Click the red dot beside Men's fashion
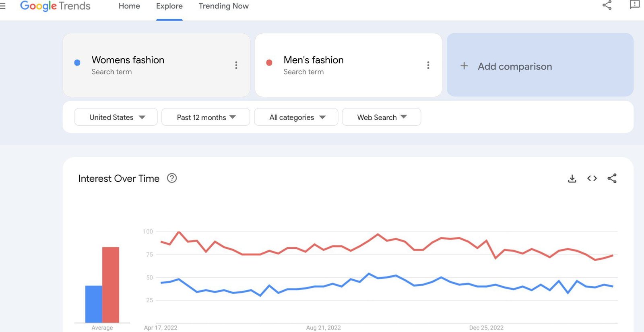This screenshot has width=644, height=332. [x=269, y=62]
